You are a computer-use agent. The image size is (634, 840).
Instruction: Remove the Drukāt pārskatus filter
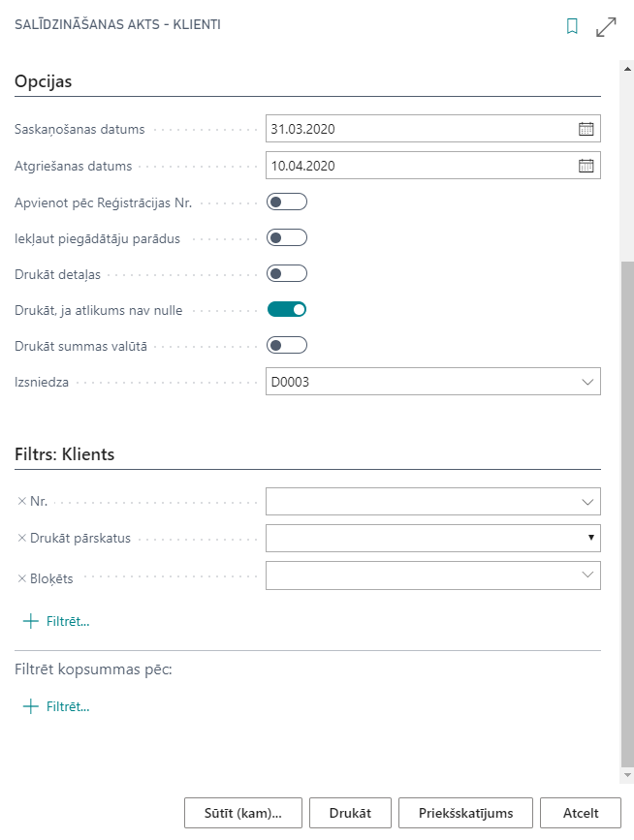point(22,538)
